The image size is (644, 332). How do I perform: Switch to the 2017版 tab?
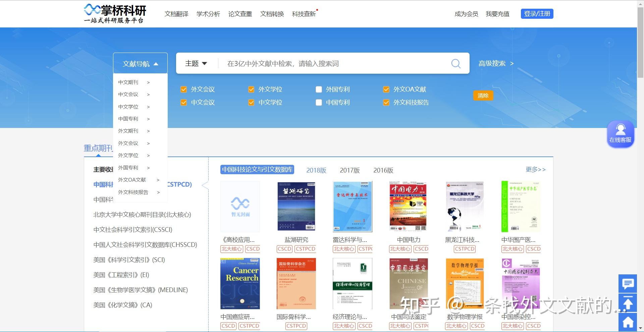(x=350, y=170)
